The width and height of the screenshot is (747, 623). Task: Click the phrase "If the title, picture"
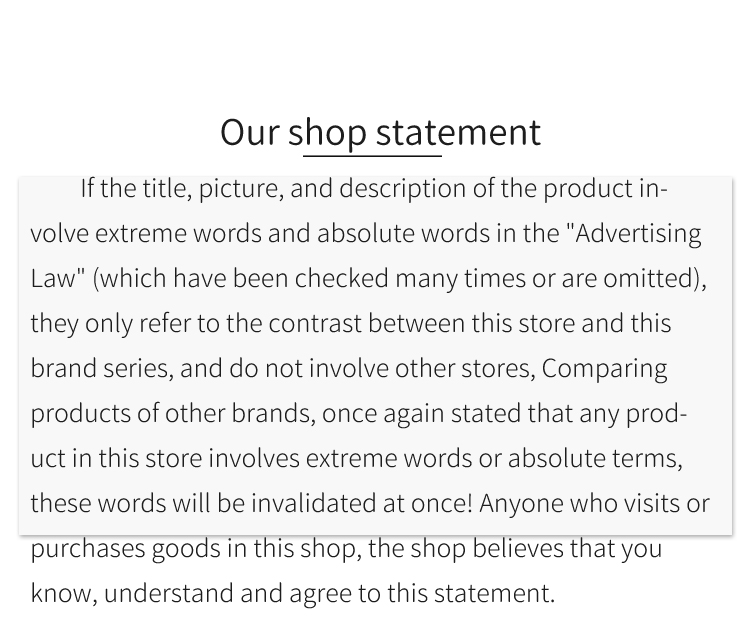tap(182, 189)
